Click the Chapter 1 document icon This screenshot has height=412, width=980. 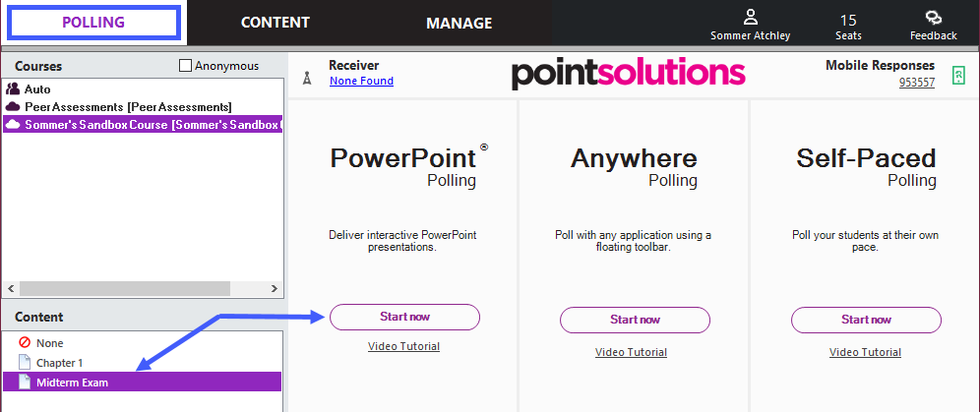click(x=25, y=362)
